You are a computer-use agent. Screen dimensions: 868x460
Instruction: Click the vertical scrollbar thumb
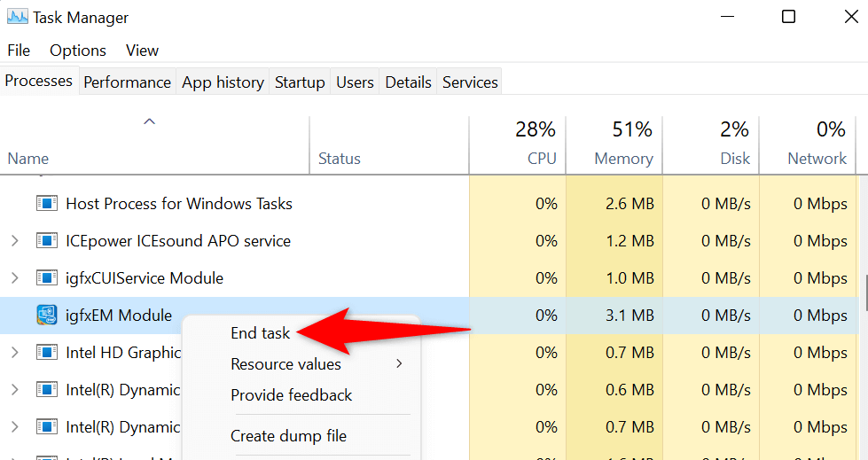[x=864, y=292]
